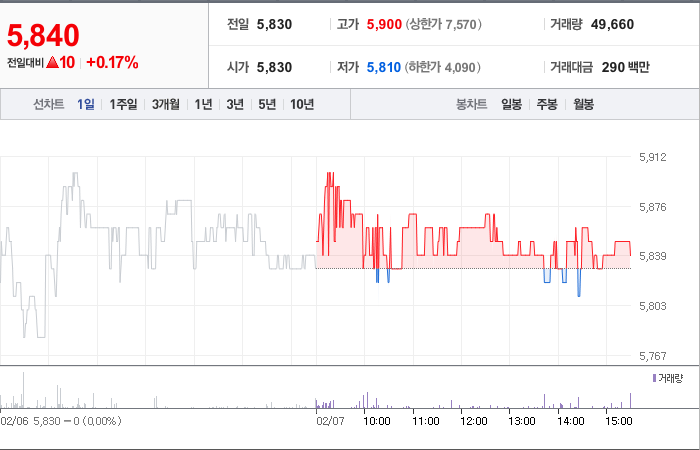Open the 3개월 line chart
The width and height of the screenshot is (700, 450).
coord(166,104)
